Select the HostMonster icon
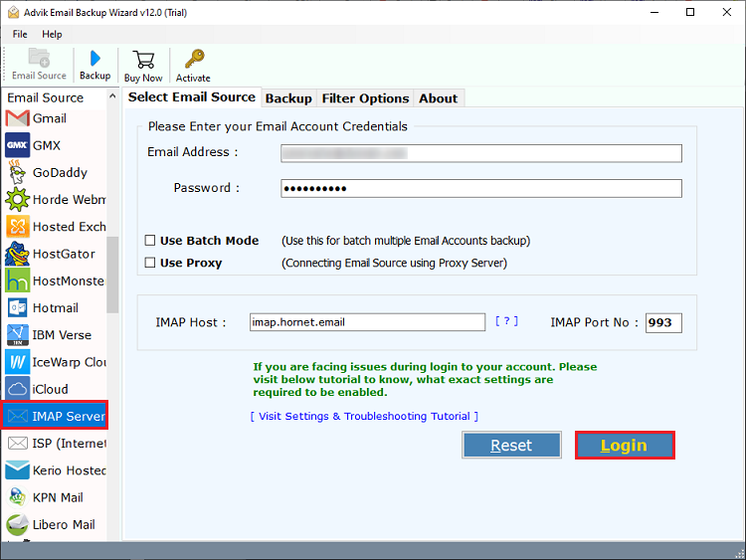Screen dimensions: 746x560 click(18, 280)
